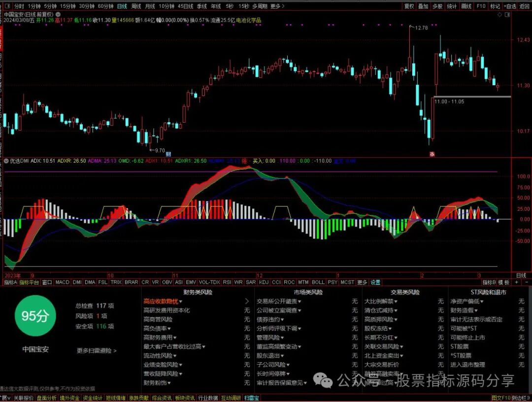Click the window split icon at chart top right

507,15
